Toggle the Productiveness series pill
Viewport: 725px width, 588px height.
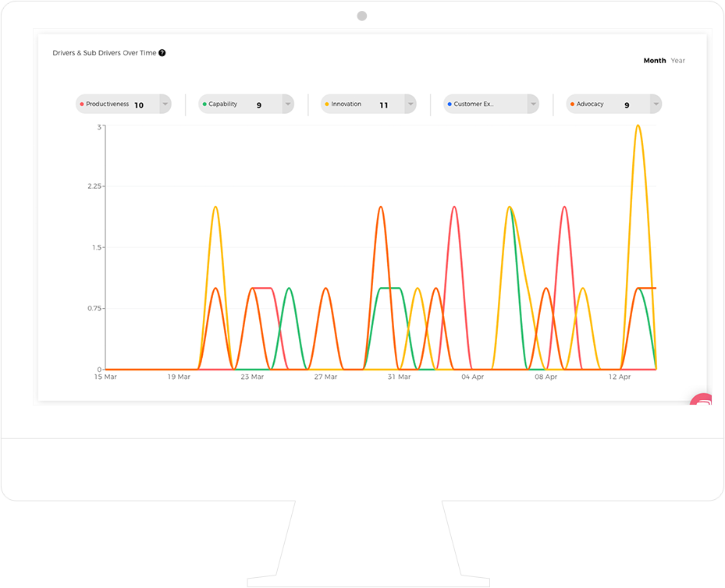click(x=123, y=104)
